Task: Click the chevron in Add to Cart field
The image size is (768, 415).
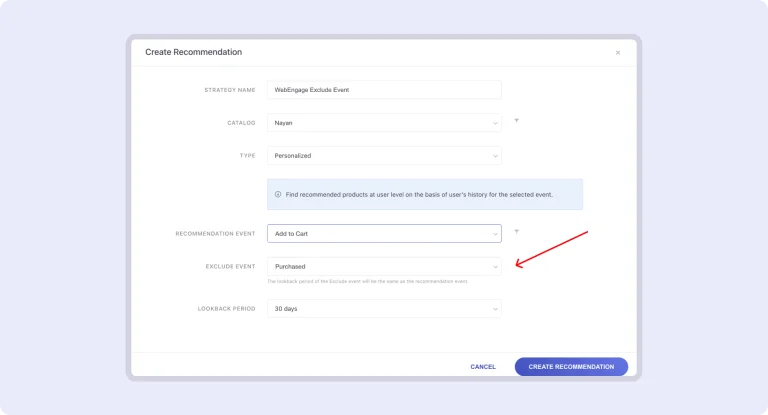Action: tap(495, 234)
